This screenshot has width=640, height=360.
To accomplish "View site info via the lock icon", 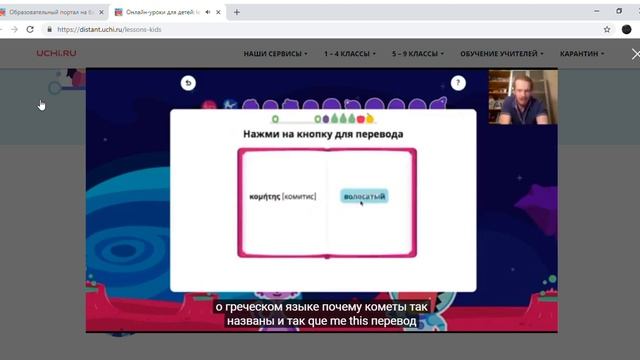I will [49, 29].
